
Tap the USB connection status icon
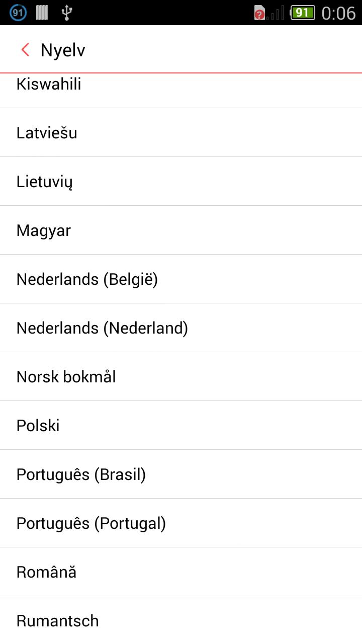(66, 13)
